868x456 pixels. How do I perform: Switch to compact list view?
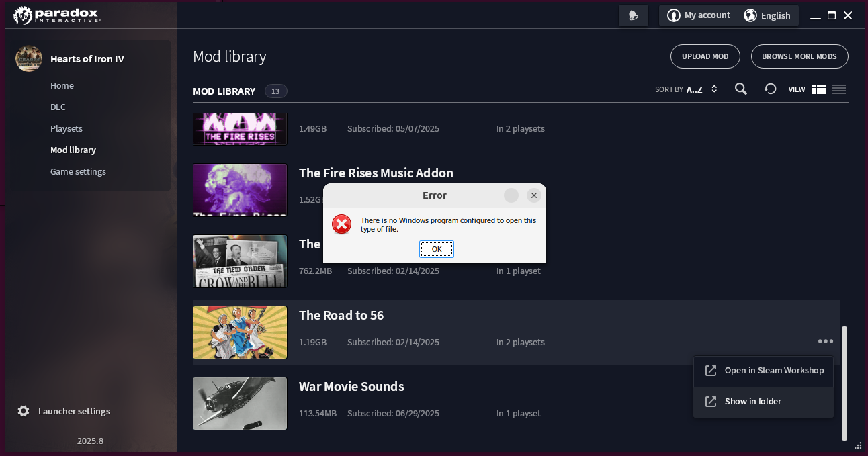839,89
